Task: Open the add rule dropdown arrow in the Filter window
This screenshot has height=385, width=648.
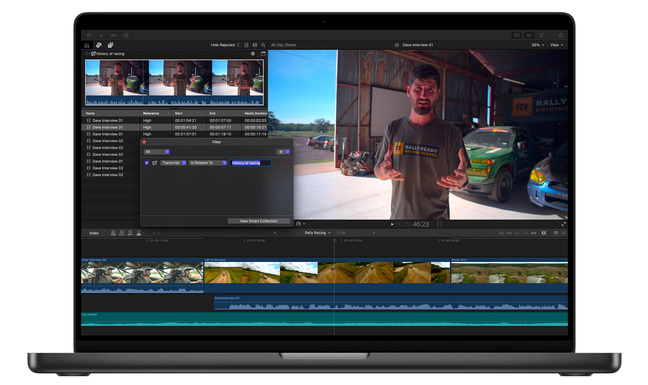Action: point(288,152)
